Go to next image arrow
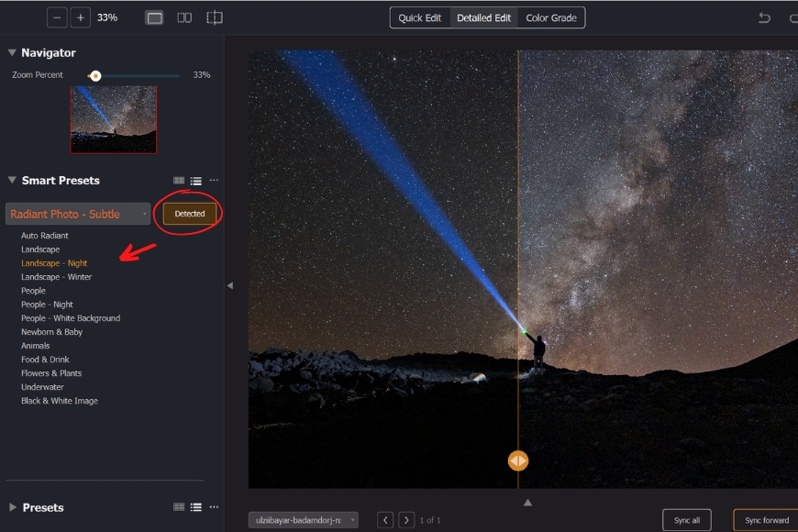 [x=406, y=520]
